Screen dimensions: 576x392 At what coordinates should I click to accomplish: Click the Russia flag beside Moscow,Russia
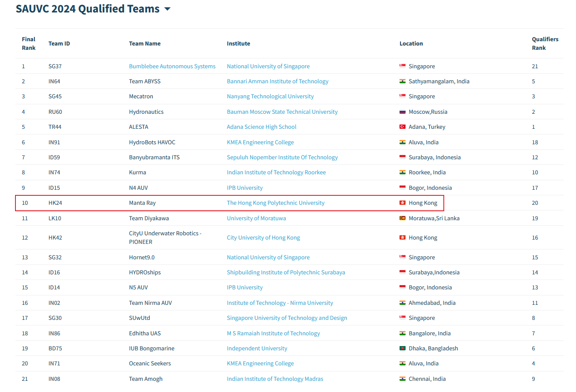[402, 112]
